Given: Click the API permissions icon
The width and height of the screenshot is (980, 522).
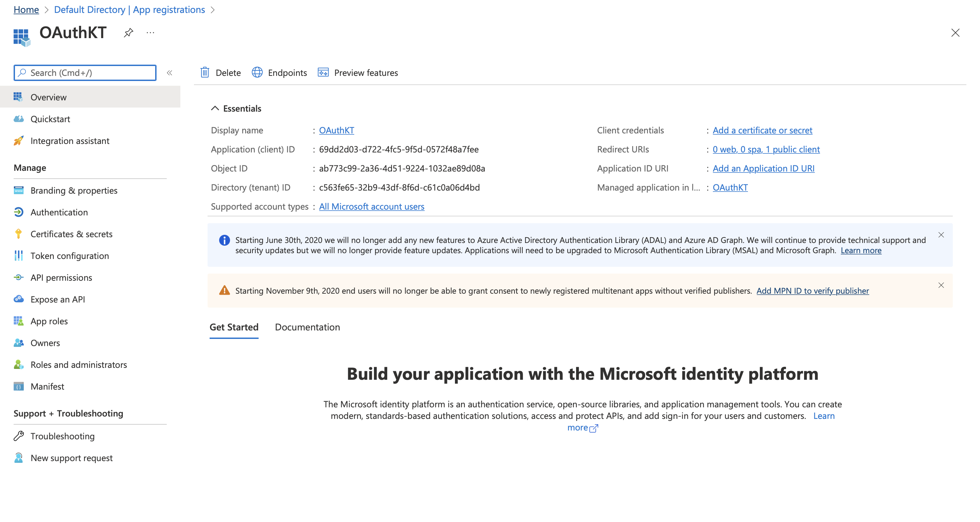Looking at the screenshot, I should [x=18, y=277].
